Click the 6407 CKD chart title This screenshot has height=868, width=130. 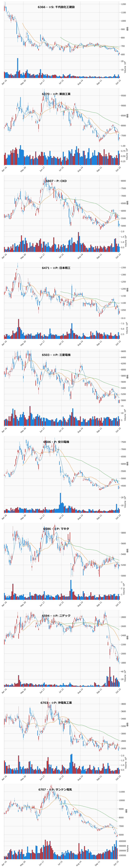click(56, 181)
